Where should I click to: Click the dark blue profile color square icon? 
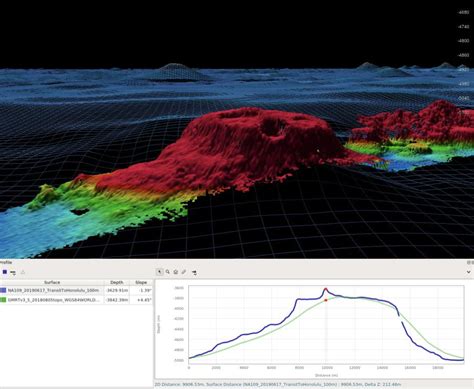[x=5, y=272]
